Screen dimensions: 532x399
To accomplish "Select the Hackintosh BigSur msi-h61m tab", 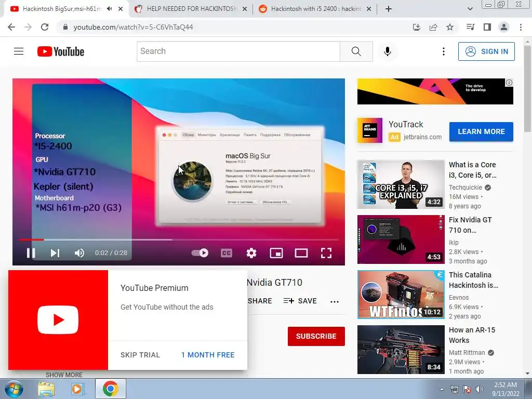I will pos(61,9).
